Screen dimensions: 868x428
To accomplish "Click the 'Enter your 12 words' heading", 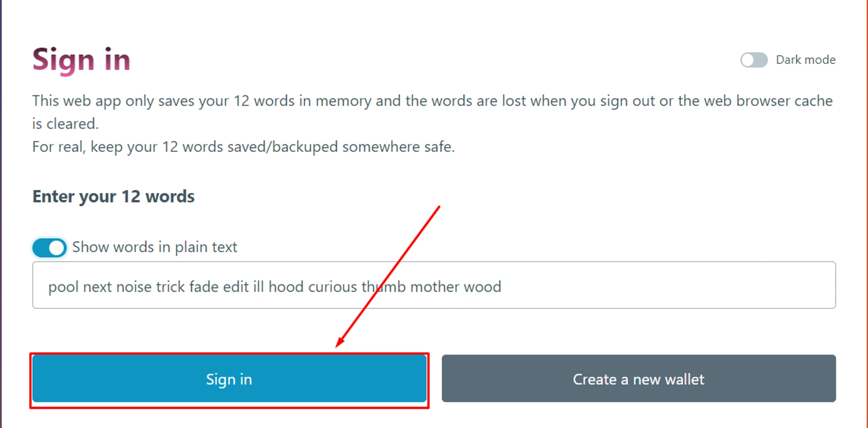I will 113,197.
